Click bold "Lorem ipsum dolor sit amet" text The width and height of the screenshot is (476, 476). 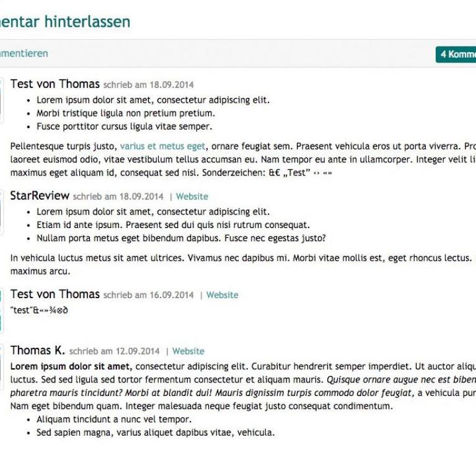point(71,366)
